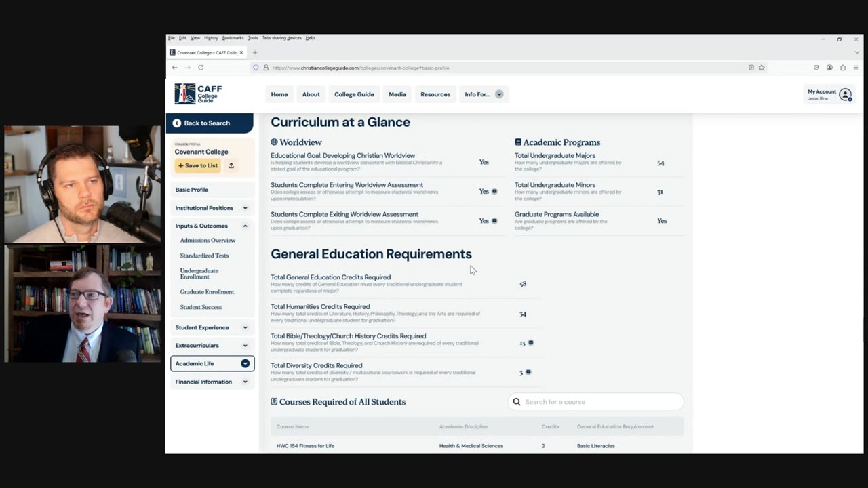Click the site padlock icon
Viewport: 868px width, 488px height.
[265, 68]
